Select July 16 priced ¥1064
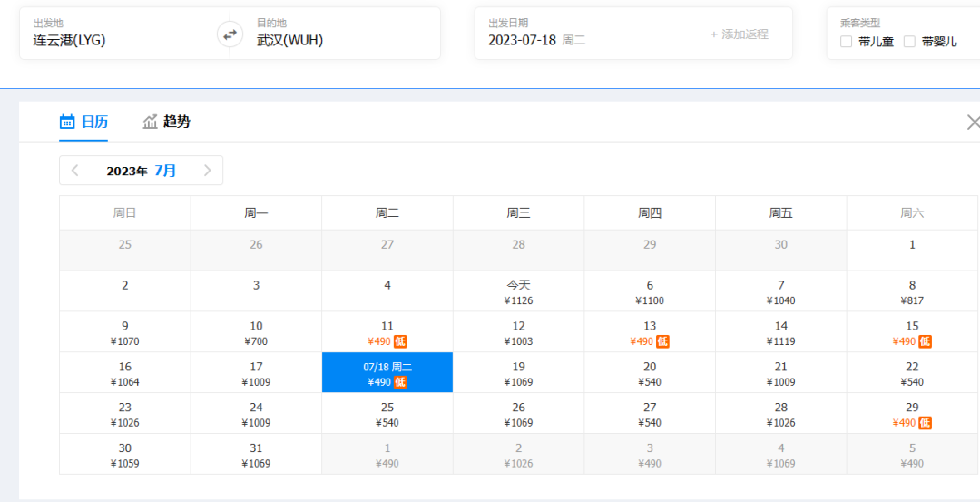980x502 pixels. coord(125,372)
